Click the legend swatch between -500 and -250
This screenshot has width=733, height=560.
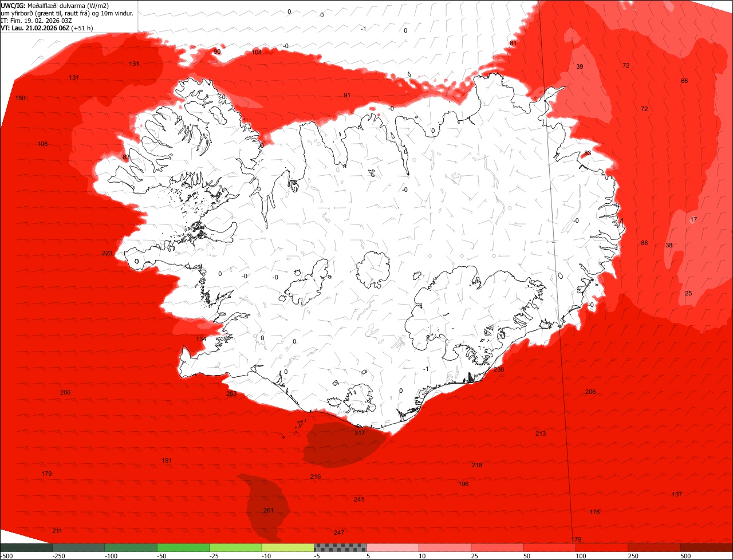[x=26, y=547]
